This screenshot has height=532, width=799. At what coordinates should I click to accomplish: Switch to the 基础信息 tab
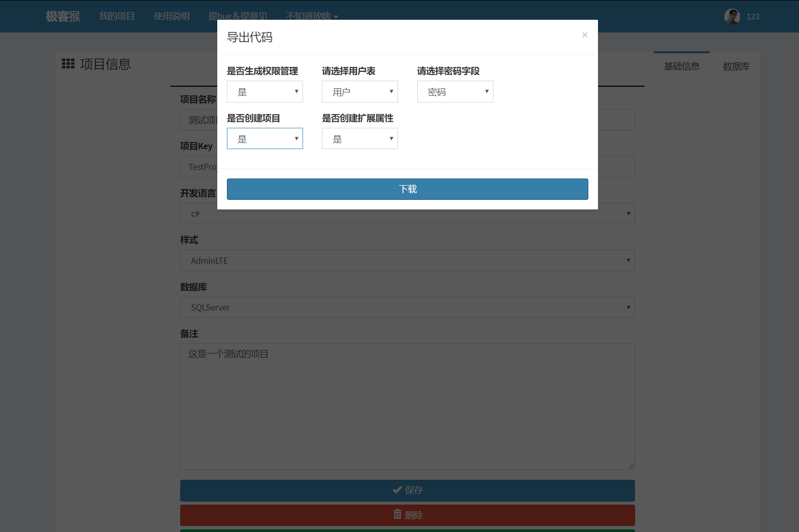coord(682,66)
